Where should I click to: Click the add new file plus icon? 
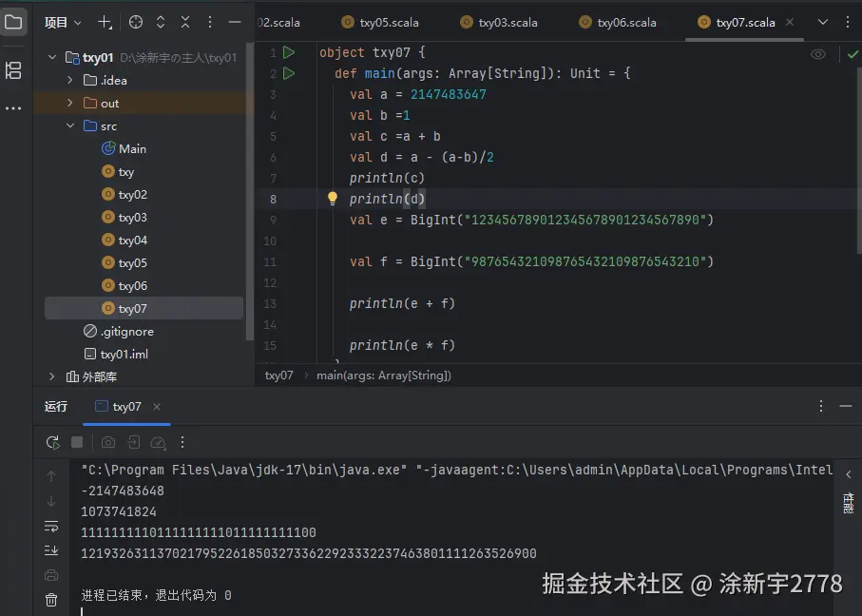pos(105,22)
